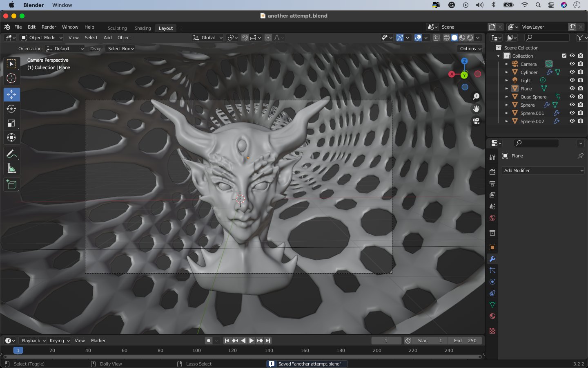Open the Particles properties tab
Image resolution: width=588 pixels, height=368 pixels.
click(492, 270)
